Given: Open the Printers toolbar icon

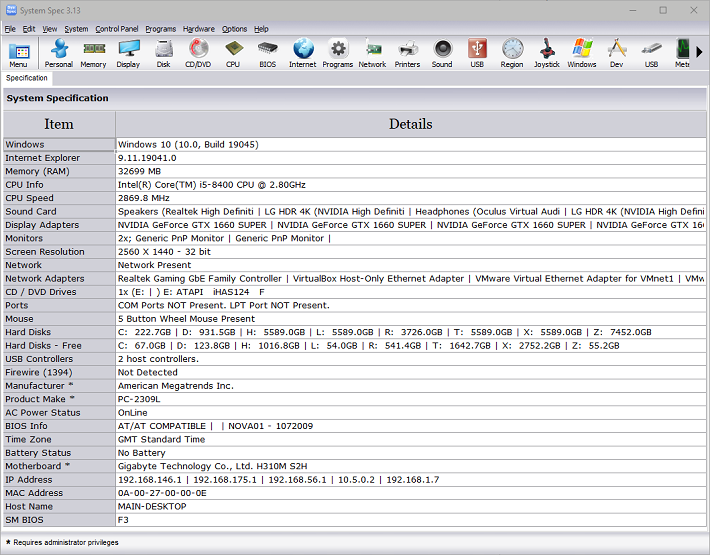Looking at the screenshot, I should click(408, 53).
